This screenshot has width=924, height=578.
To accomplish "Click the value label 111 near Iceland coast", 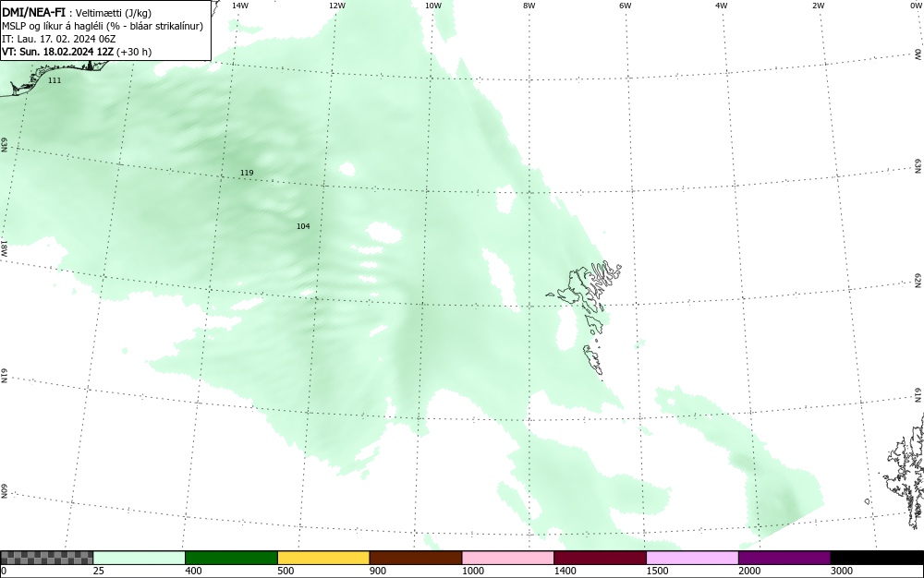I will click(55, 80).
